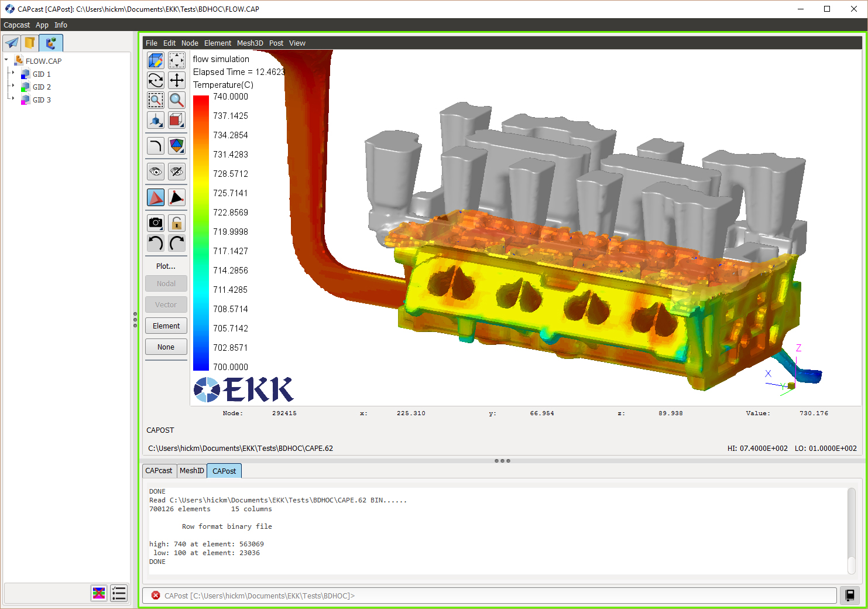Hide elements with the crossed eye icon
Image resolution: width=868 pixels, height=609 pixels.
(177, 172)
